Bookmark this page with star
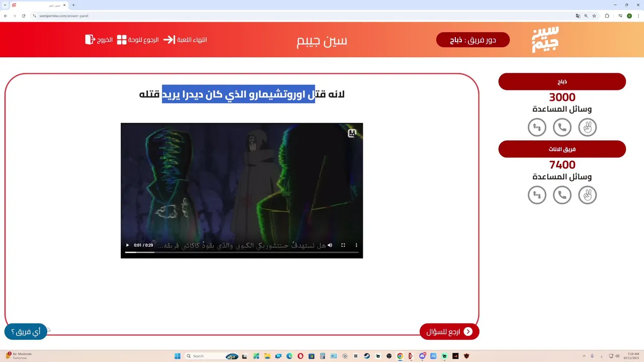Image resolution: width=644 pixels, height=362 pixels. tap(594, 16)
